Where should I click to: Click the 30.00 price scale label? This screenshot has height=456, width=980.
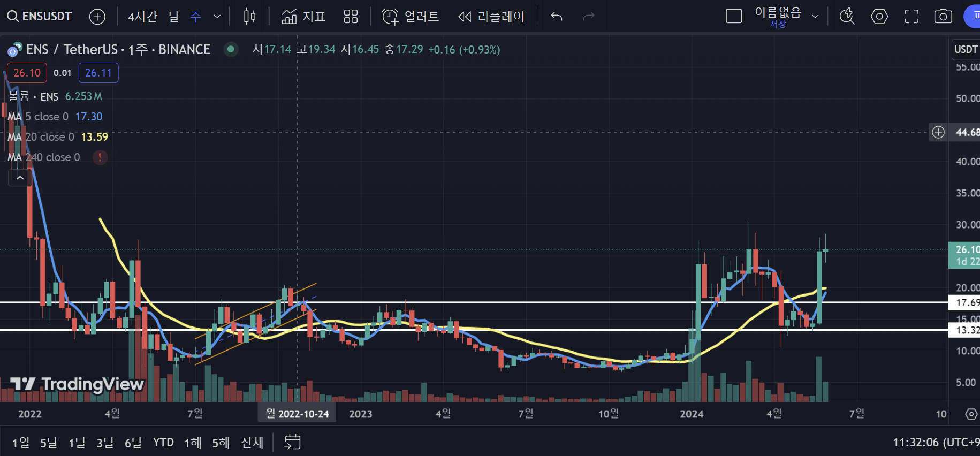click(x=967, y=225)
